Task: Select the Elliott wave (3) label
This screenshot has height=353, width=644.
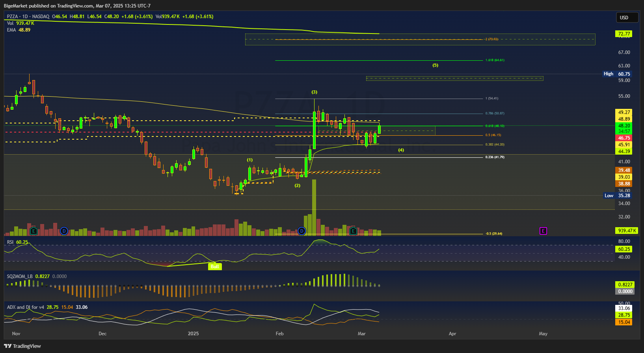Action: tap(314, 92)
